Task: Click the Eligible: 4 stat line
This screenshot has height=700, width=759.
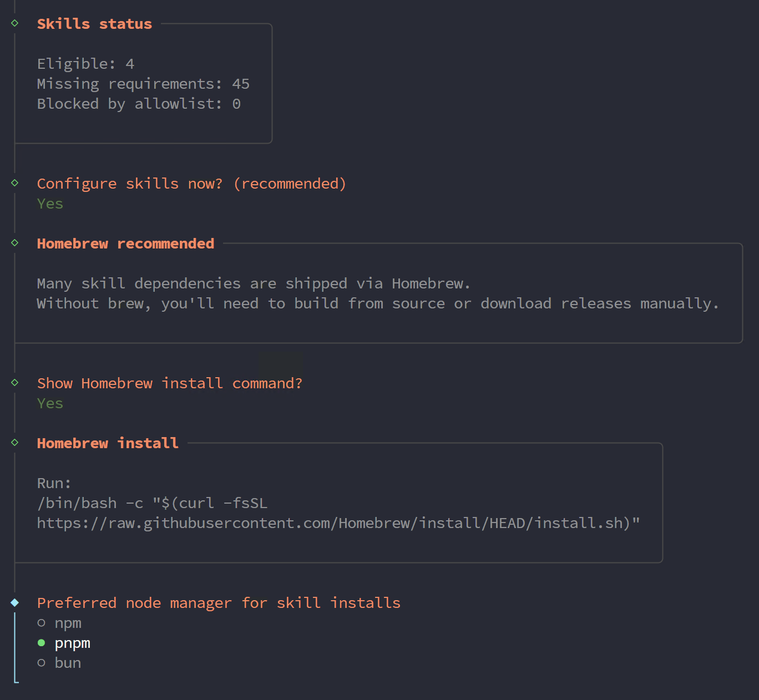Action: click(x=85, y=63)
